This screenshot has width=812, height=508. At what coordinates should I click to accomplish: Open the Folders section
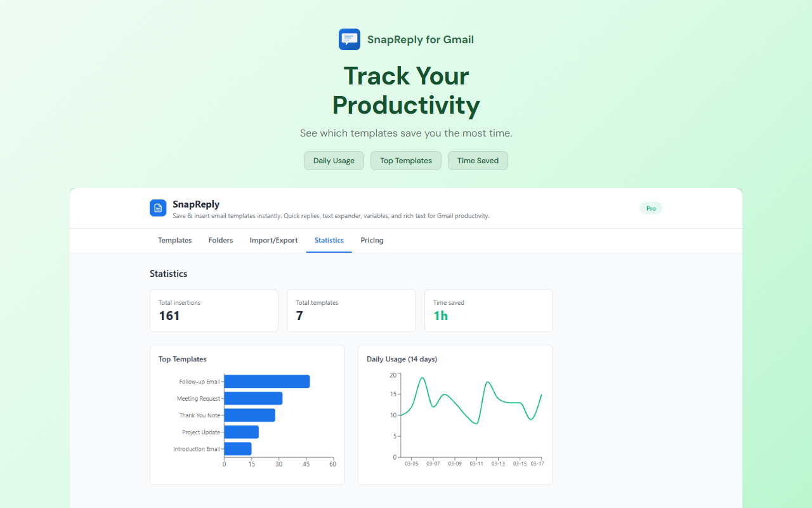coord(220,240)
